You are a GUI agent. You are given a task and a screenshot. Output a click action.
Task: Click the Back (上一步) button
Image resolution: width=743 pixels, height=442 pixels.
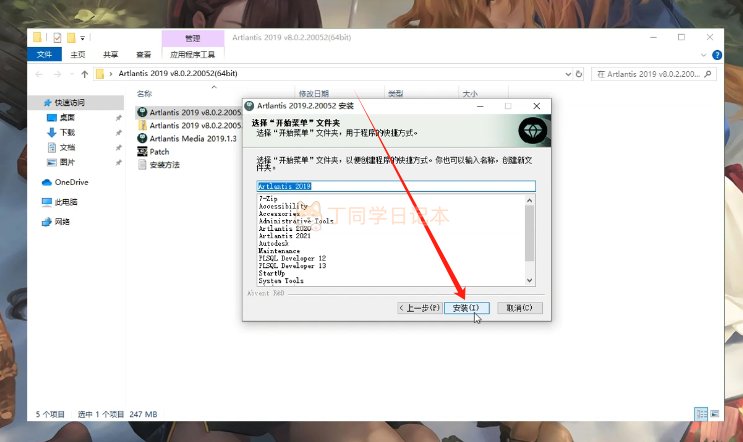pyautogui.click(x=420, y=308)
